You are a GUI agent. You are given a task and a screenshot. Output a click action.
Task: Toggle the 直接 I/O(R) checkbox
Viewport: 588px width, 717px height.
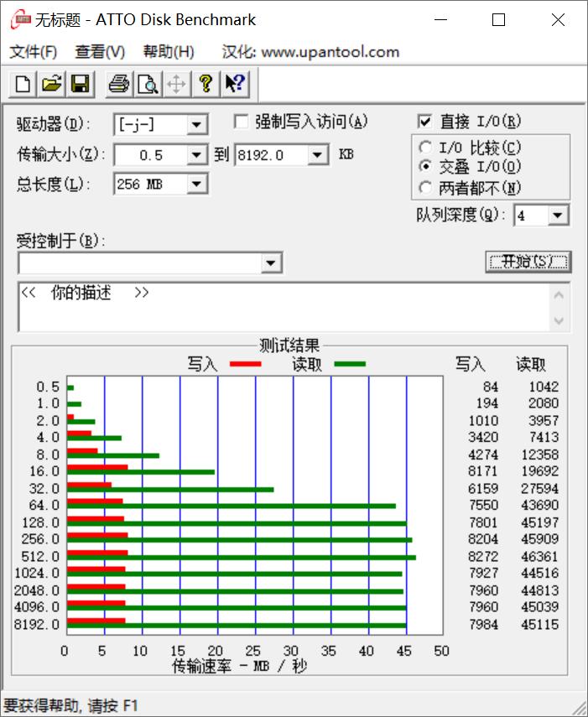pyautogui.click(x=424, y=122)
